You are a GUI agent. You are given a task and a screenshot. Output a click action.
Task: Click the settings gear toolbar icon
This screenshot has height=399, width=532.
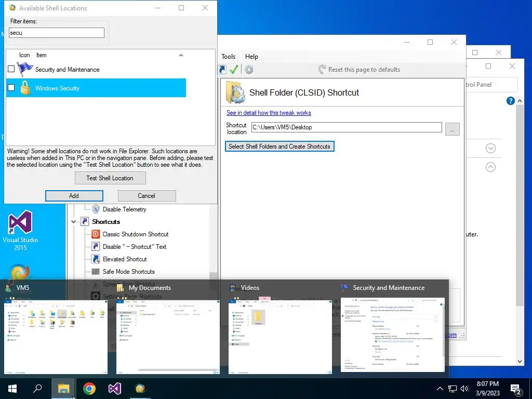(249, 70)
